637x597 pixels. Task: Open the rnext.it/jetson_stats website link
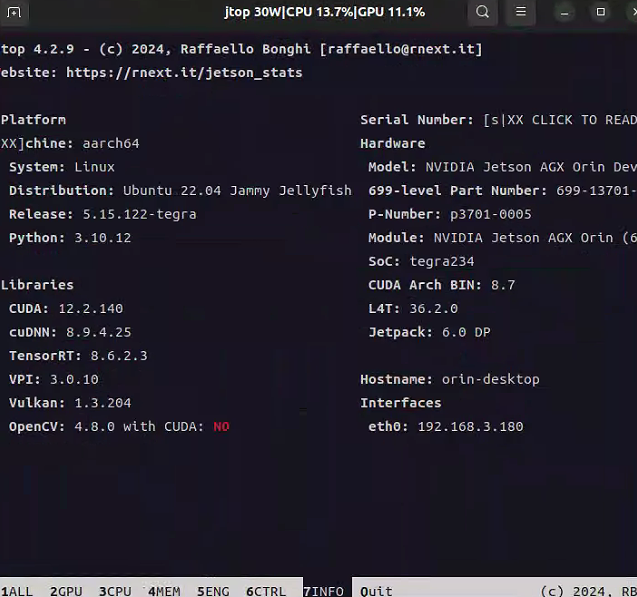(184, 73)
